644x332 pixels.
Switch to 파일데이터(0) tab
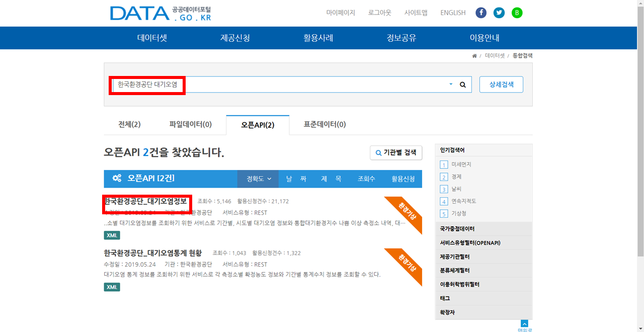click(x=190, y=125)
